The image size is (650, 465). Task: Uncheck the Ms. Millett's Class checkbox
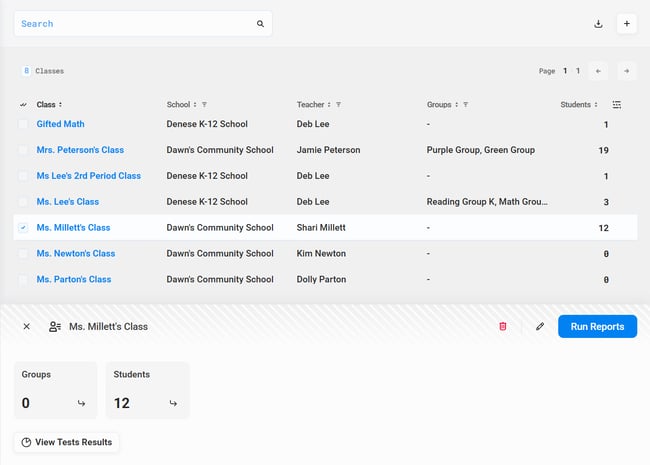23,228
